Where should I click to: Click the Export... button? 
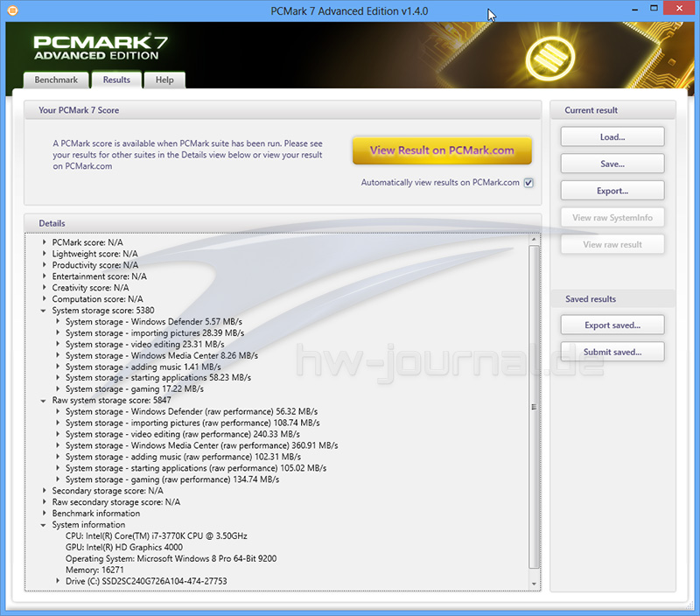612,191
